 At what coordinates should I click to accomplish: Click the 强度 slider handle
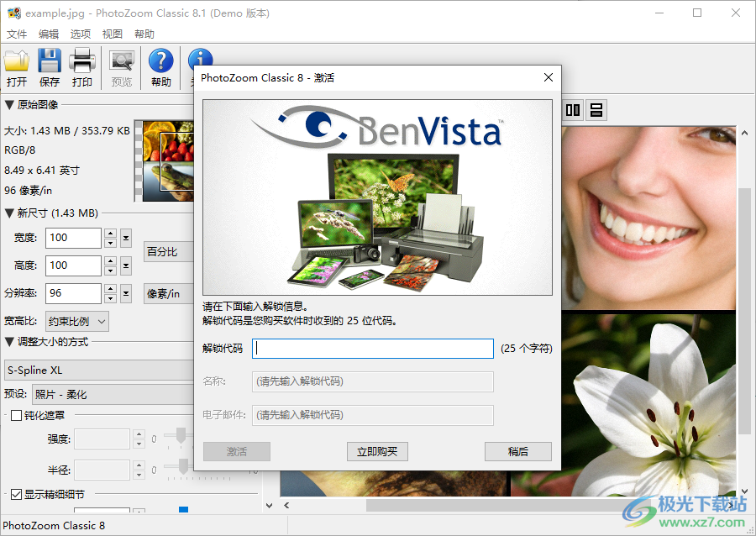coord(181,435)
